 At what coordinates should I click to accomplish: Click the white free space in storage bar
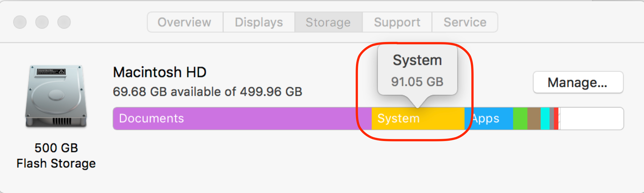[592, 119]
